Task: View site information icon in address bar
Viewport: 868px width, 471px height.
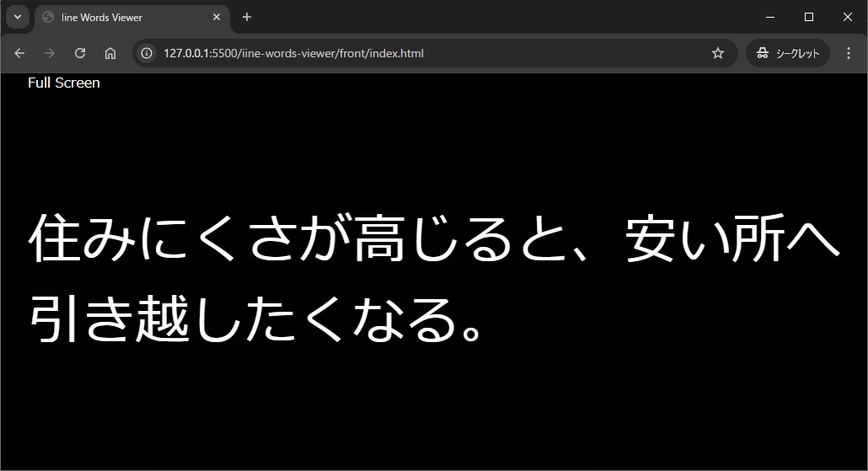Action: point(147,53)
